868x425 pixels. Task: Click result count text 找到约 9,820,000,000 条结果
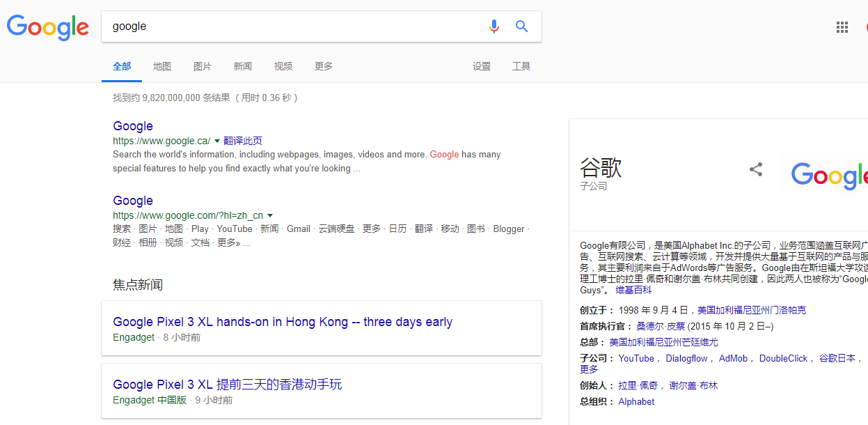171,98
